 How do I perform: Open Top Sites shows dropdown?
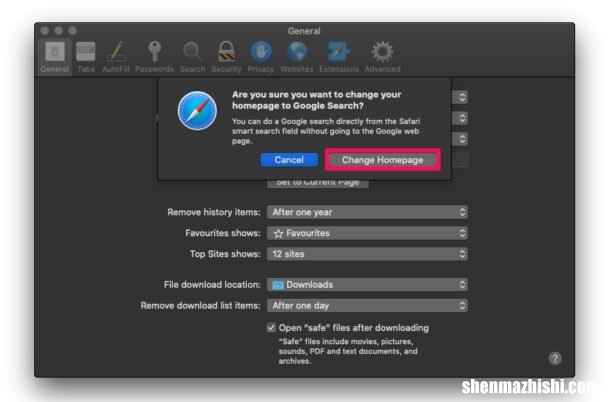click(x=367, y=254)
